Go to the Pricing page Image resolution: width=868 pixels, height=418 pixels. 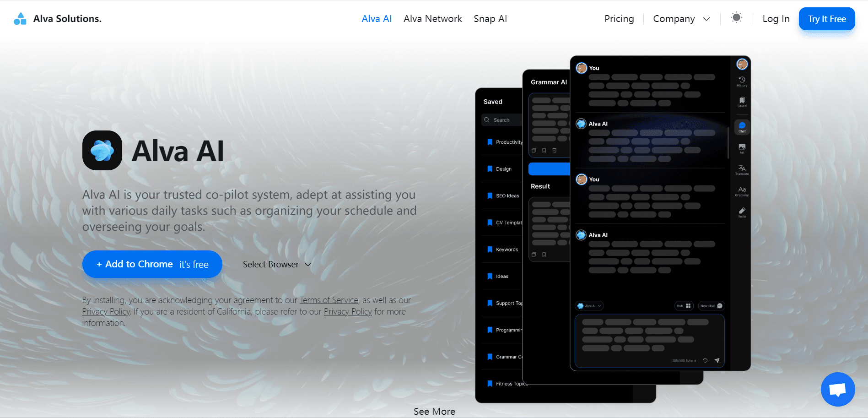(x=619, y=19)
